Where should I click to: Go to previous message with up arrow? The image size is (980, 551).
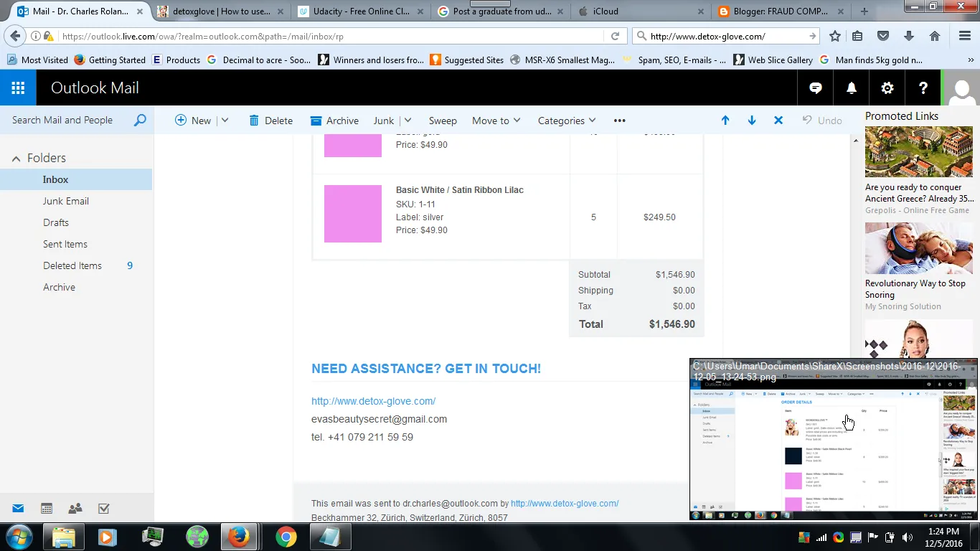tap(725, 121)
